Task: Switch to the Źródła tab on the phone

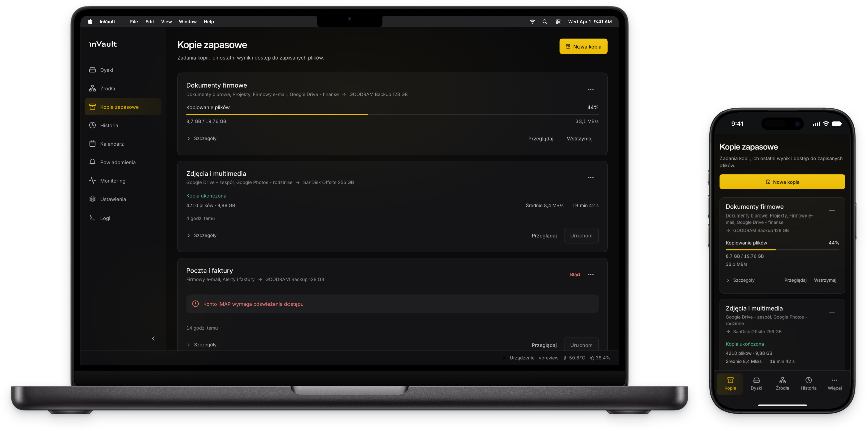Action: click(782, 384)
